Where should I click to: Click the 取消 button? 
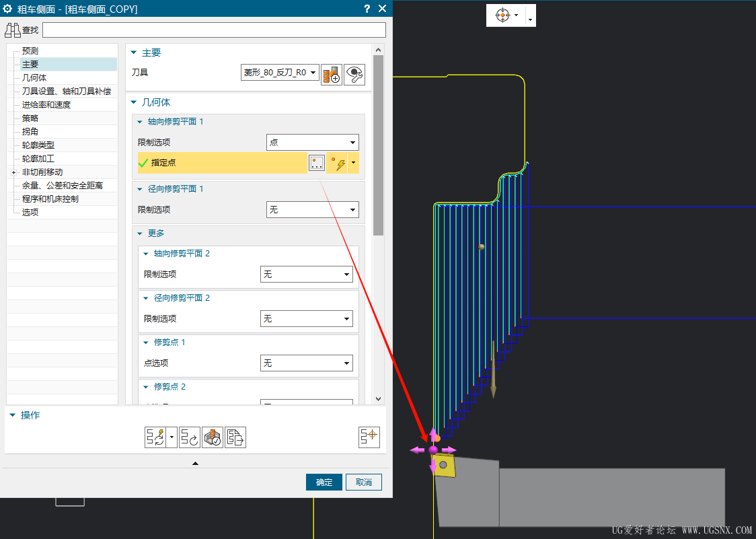[x=364, y=482]
